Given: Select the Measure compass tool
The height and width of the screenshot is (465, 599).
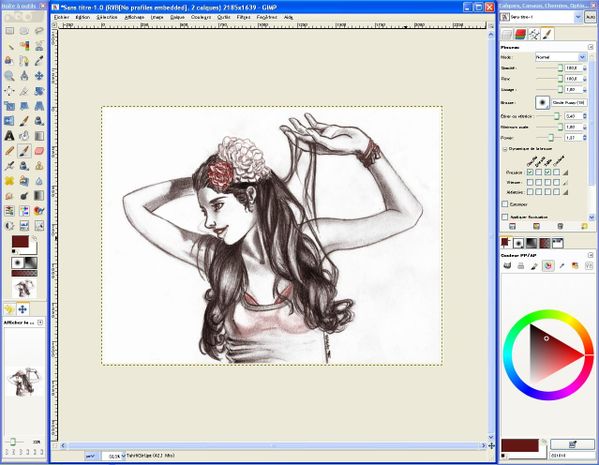Looking at the screenshot, I should (24, 76).
